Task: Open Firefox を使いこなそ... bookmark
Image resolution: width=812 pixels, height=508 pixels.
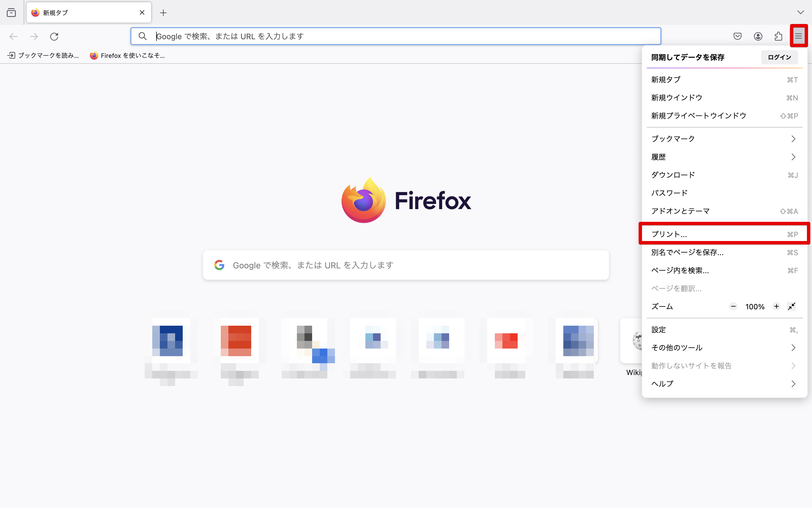Action: point(127,55)
